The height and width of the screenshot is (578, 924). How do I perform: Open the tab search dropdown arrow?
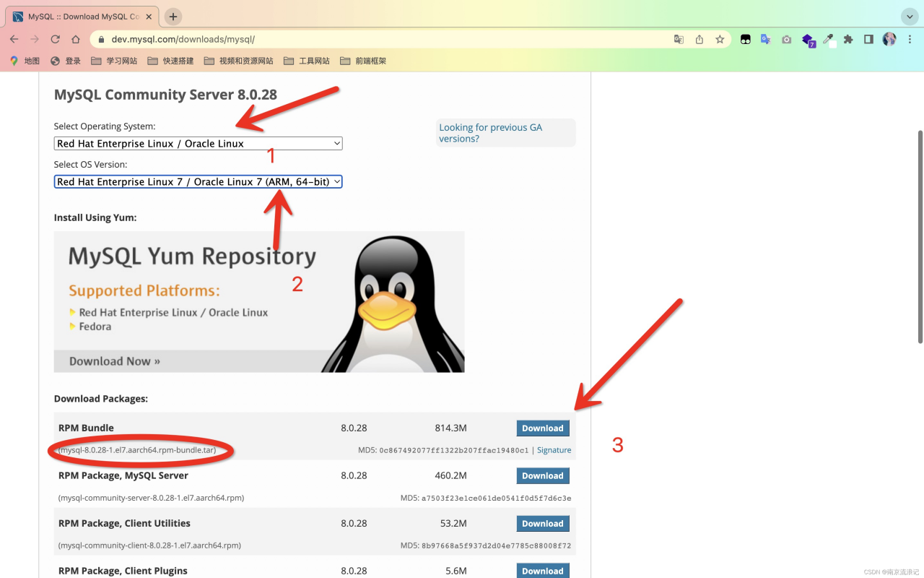coord(909,17)
